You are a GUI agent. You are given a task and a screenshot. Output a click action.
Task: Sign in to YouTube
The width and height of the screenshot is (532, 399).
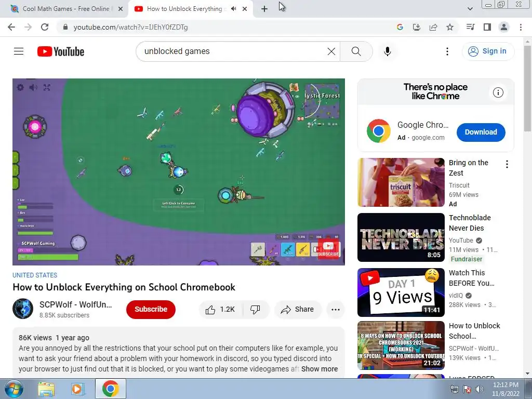click(x=488, y=51)
